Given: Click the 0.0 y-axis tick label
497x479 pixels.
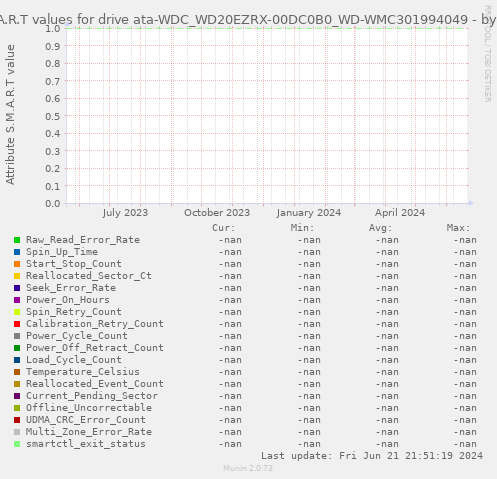Looking at the screenshot, I should point(53,204).
